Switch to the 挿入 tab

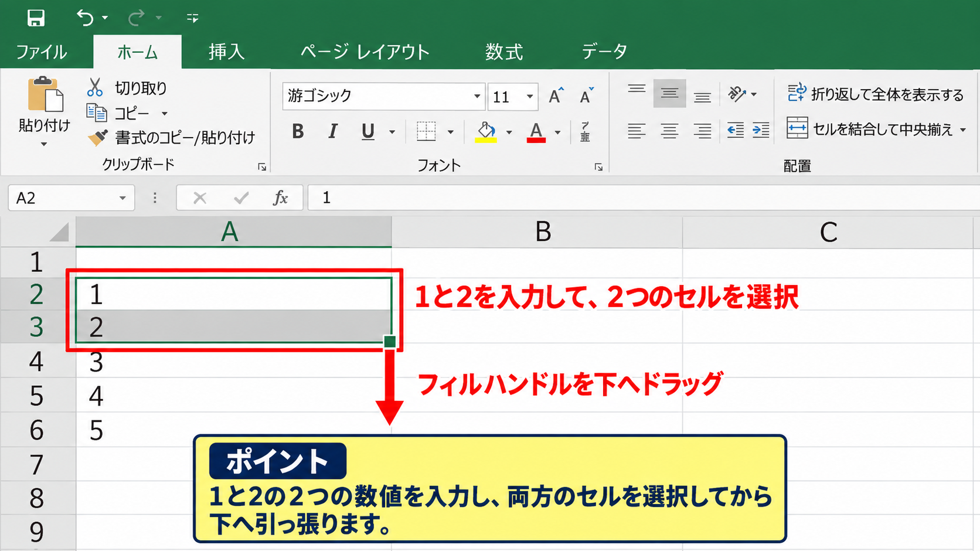point(226,52)
